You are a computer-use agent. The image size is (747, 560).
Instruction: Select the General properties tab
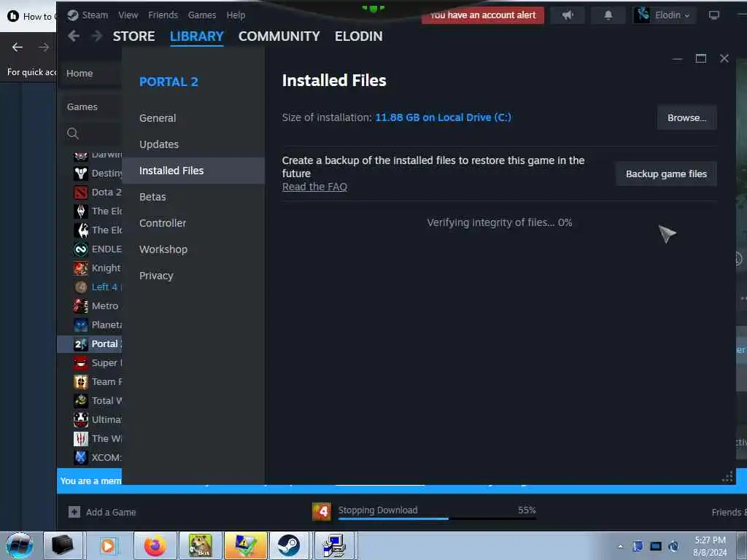coord(158,118)
